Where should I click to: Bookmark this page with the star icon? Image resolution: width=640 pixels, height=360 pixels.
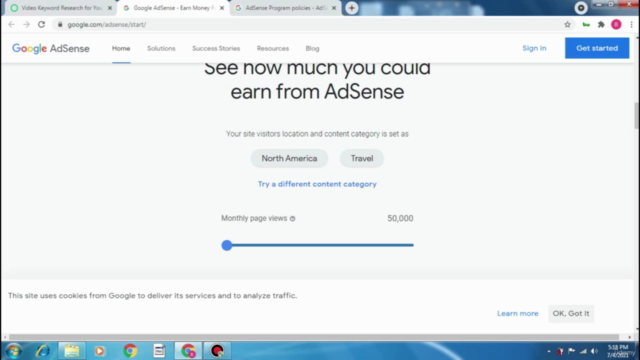567,24
